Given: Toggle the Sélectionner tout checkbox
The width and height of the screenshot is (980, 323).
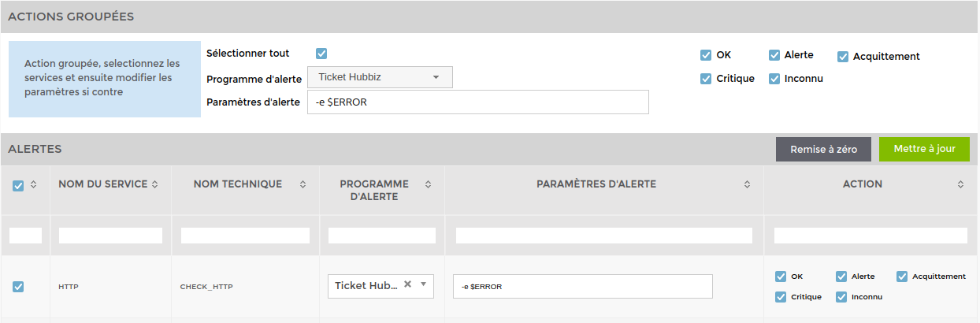Looking at the screenshot, I should coord(321,54).
